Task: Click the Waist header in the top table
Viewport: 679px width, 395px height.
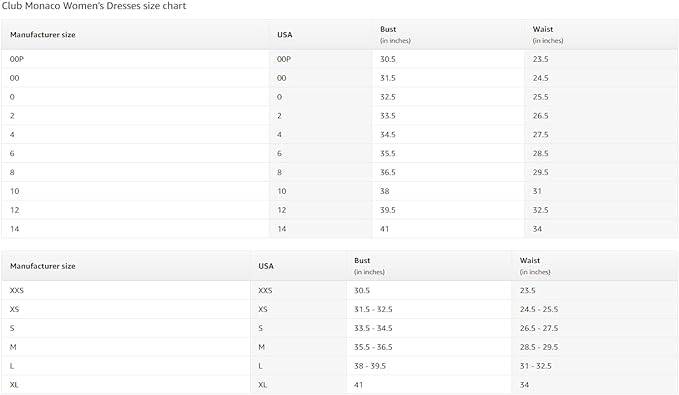Action: click(x=543, y=29)
